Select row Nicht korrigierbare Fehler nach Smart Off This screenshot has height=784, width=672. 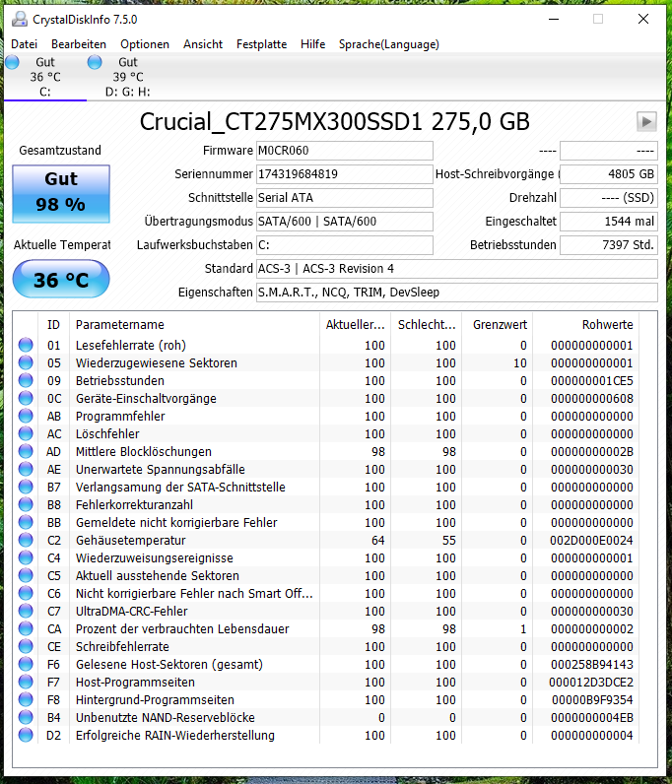coord(326,594)
